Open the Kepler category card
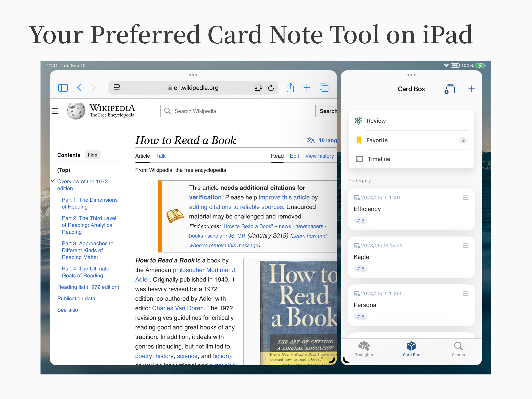The width and height of the screenshot is (532, 399). click(x=411, y=257)
